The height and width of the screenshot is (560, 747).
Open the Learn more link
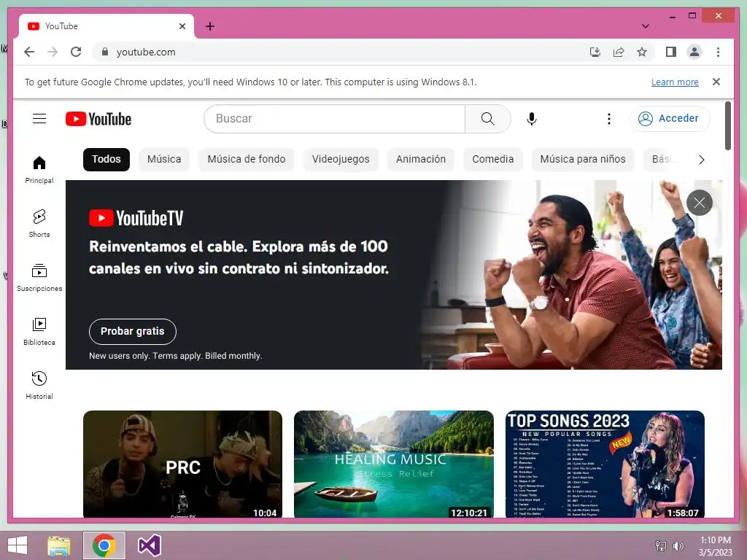(675, 82)
